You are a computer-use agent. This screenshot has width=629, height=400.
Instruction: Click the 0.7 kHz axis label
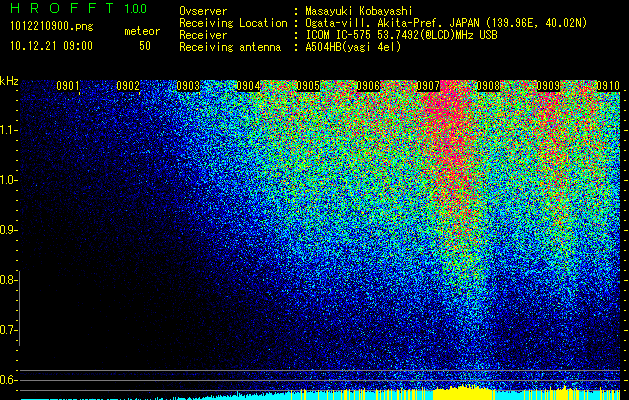(8, 330)
